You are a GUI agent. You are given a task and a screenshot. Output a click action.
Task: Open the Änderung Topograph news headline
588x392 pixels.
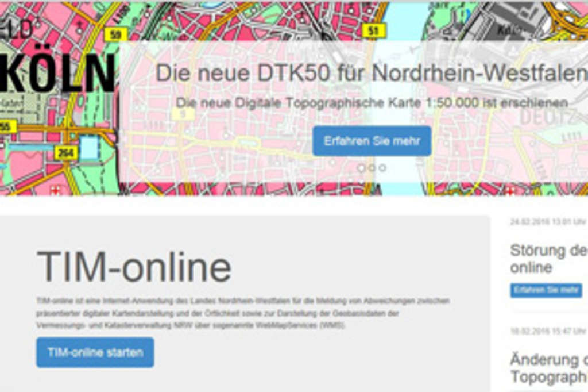(548, 368)
